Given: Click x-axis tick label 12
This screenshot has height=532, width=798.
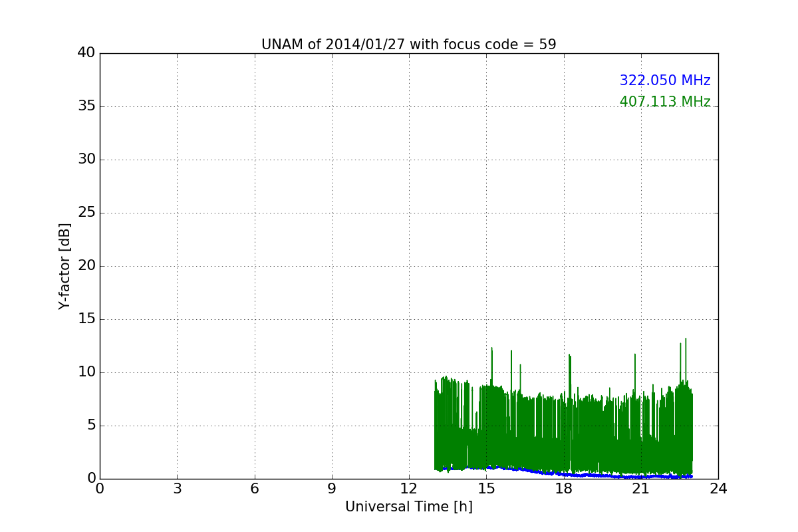Looking at the screenshot, I should pyautogui.click(x=408, y=489).
